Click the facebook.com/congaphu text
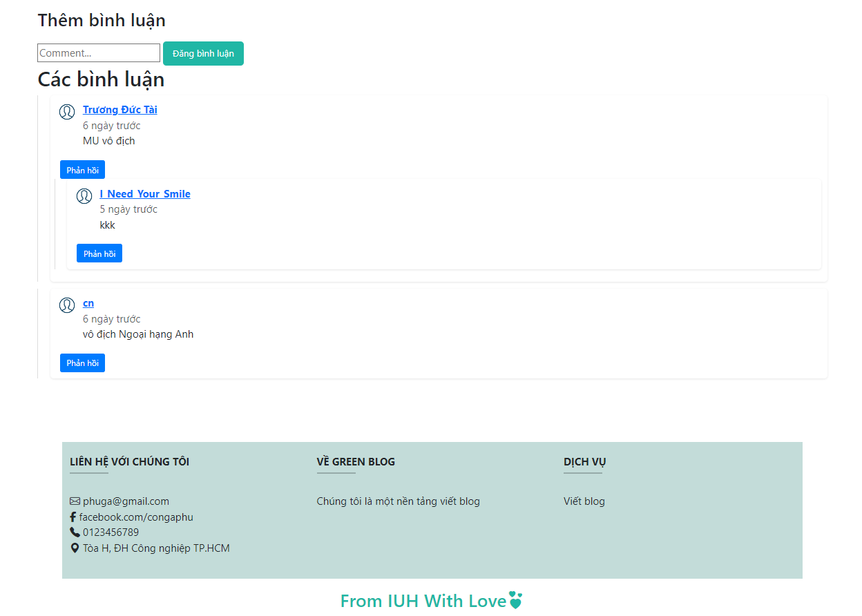This screenshot has height=616, width=862. point(136,517)
